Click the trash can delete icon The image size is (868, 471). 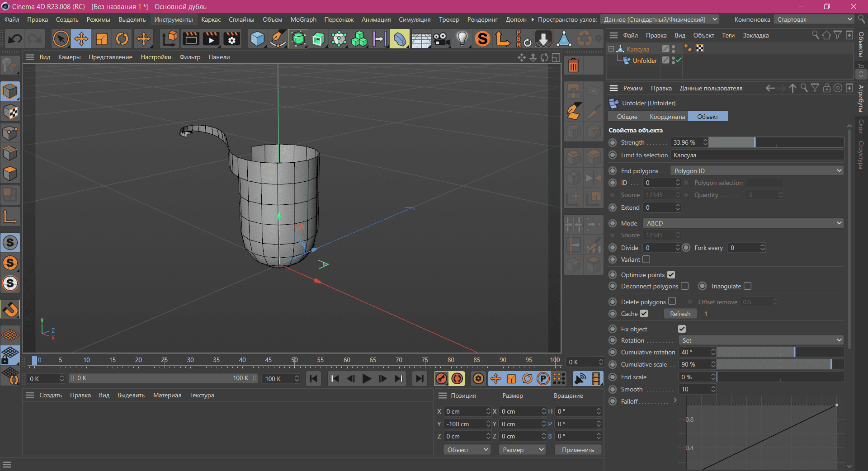(574, 66)
